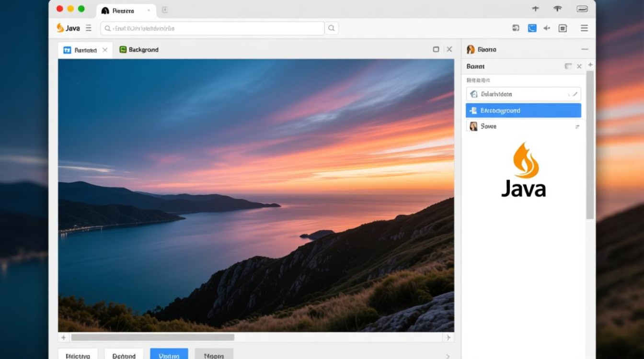Select the blue highlighted Background list item
The height and width of the screenshot is (359, 644).
(x=523, y=111)
